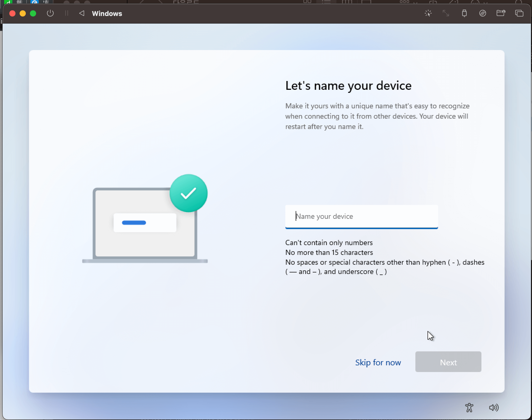Navigate back using the arrow beside the Windows title
Image resolution: width=532 pixels, height=420 pixels.
82,13
